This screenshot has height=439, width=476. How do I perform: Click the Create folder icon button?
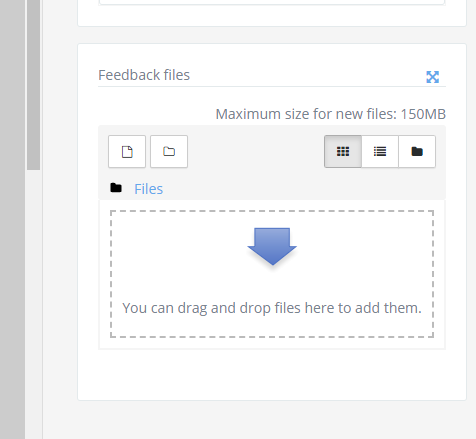[x=169, y=152]
